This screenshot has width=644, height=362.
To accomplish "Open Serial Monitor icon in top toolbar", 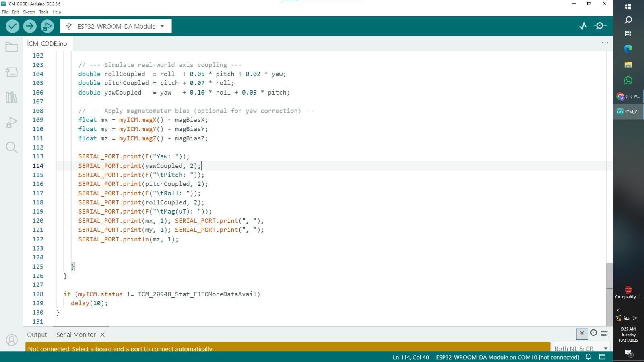I will tap(601, 26).
